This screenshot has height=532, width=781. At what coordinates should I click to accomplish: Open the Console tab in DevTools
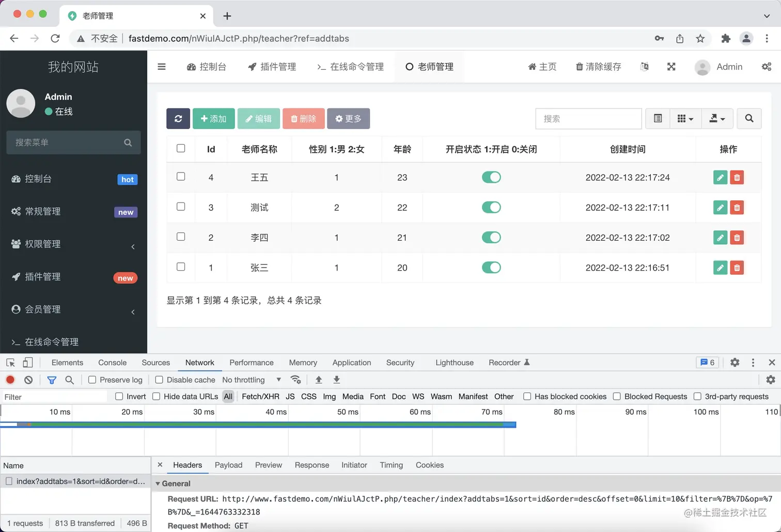[112, 363]
